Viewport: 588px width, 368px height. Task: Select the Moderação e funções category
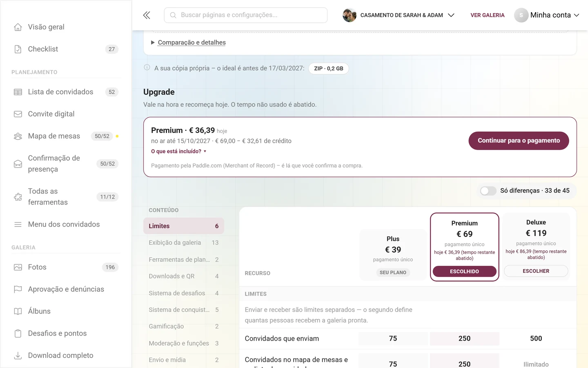[x=184, y=343]
